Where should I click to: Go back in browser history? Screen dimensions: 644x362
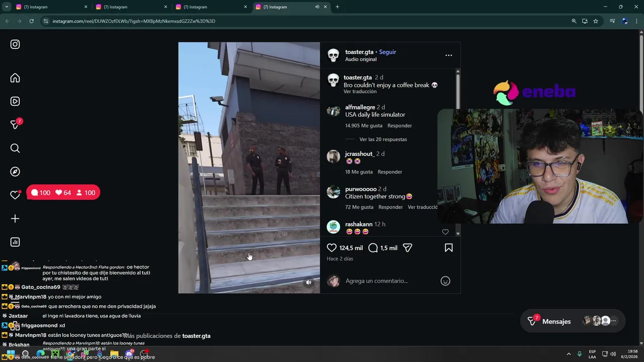click(x=7, y=21)
